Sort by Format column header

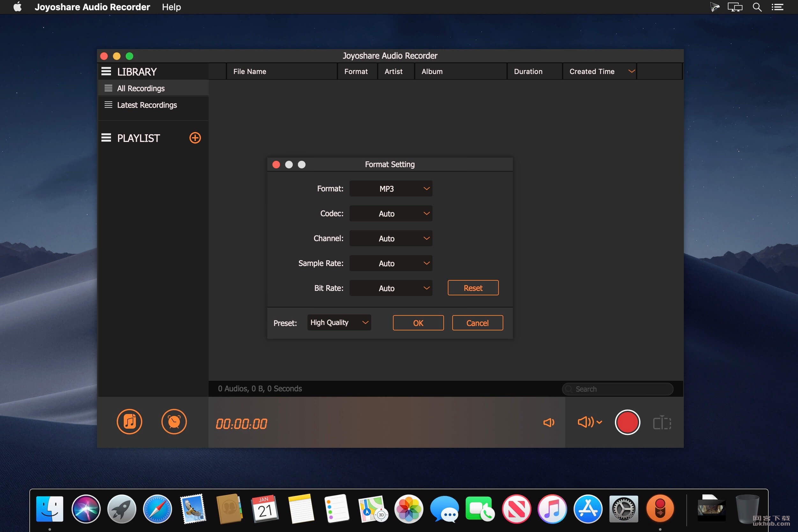(357, 71)
